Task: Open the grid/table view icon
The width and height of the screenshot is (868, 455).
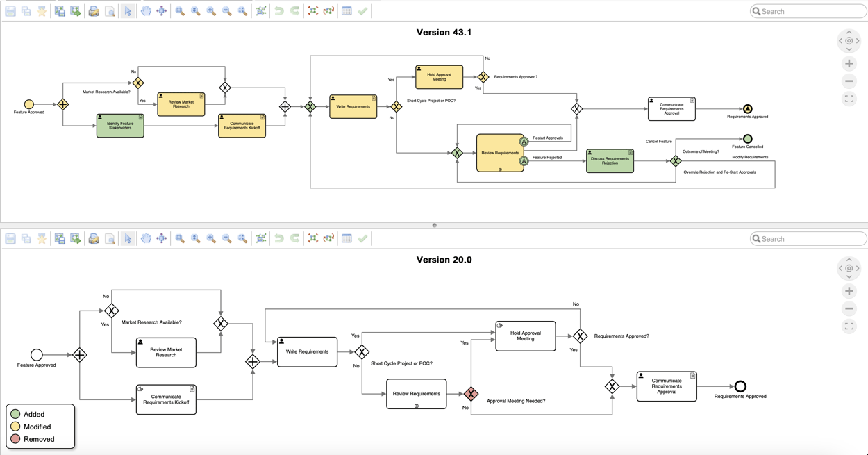Action: click(x=346, y=10)
